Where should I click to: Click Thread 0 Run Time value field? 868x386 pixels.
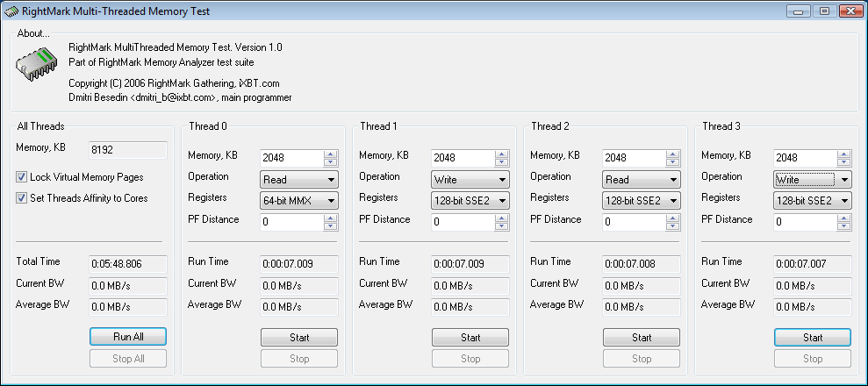[x=299, y=264]
